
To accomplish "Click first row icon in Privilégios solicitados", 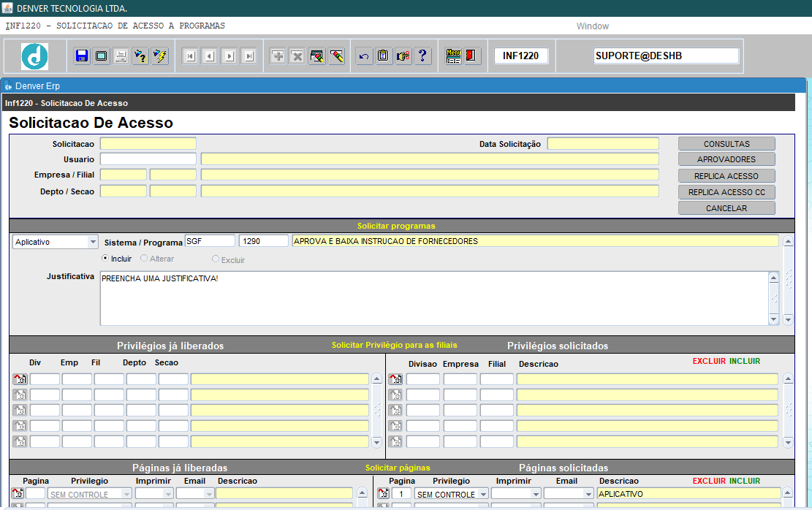I will coord(395,379).
